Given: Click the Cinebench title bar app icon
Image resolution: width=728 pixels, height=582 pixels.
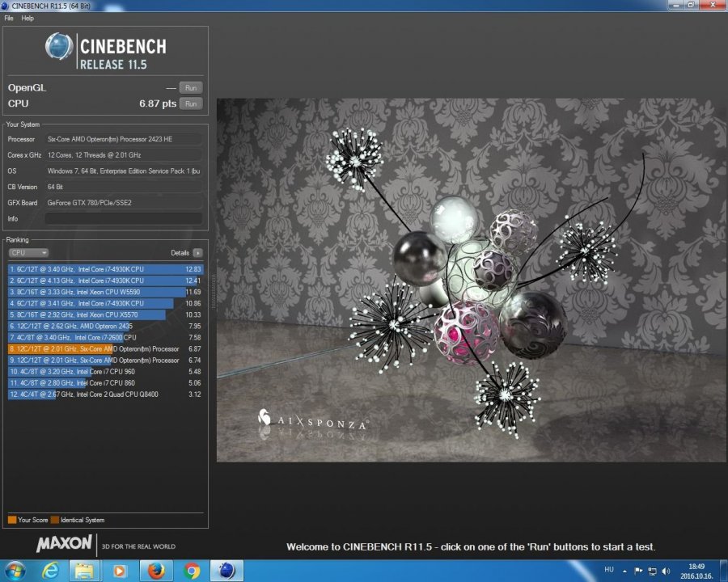Looking at the screenshot, I should click(x=5, y=6).
